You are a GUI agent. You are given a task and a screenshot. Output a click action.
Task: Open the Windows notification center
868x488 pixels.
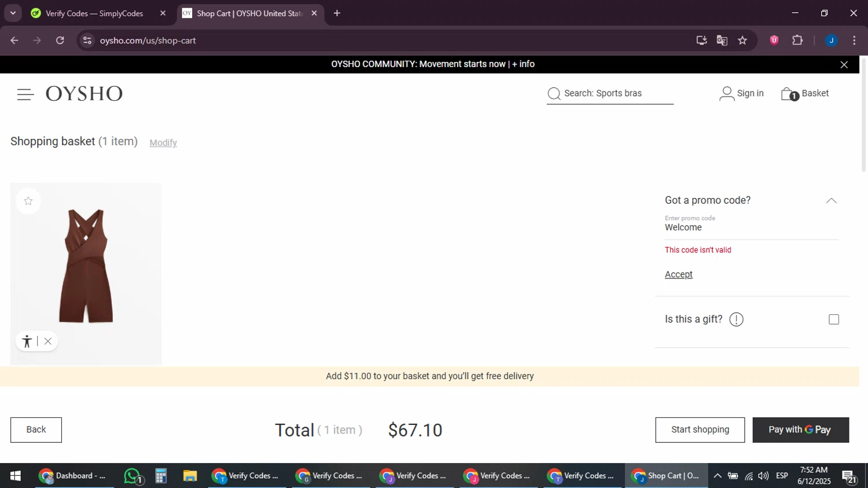(849, 476)
